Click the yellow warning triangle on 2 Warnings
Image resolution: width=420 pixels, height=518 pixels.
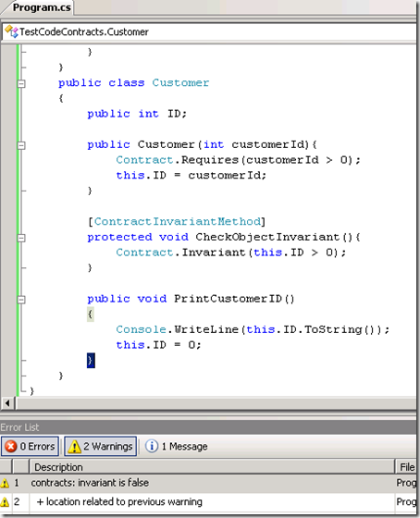(x=74, y=446)
